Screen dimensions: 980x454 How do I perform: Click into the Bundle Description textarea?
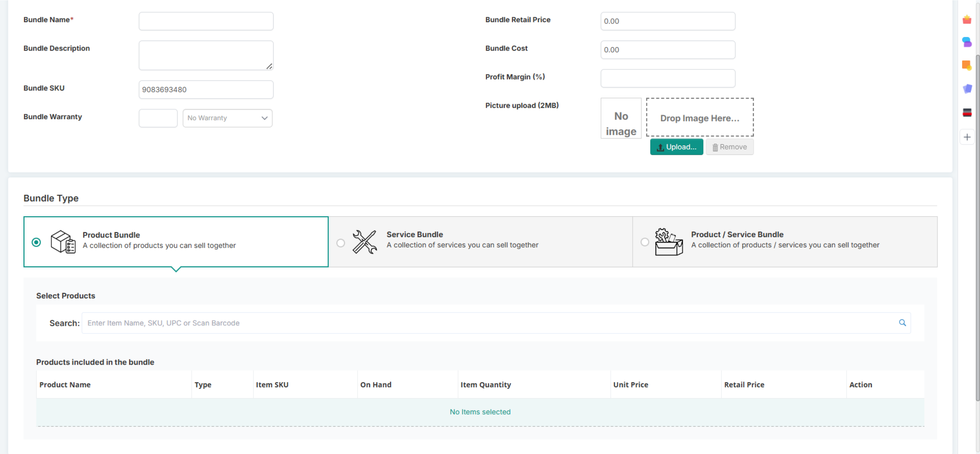click(206, 55)
